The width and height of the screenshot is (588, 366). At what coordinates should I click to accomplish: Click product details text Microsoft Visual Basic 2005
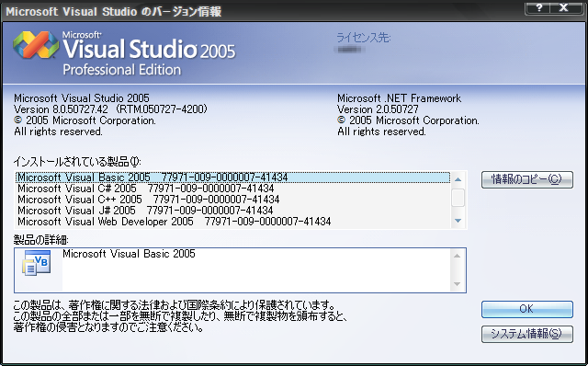coord(129,254)
